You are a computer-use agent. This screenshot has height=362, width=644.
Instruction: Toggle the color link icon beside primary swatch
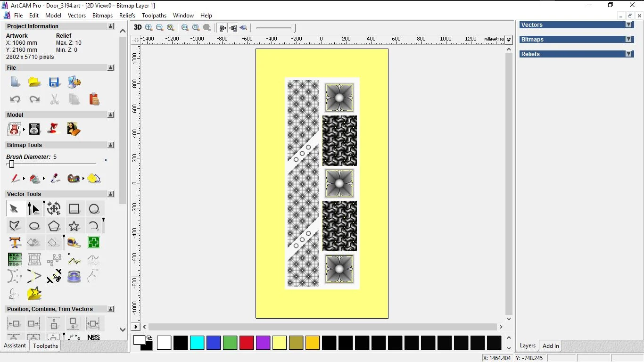pos(149,338)
